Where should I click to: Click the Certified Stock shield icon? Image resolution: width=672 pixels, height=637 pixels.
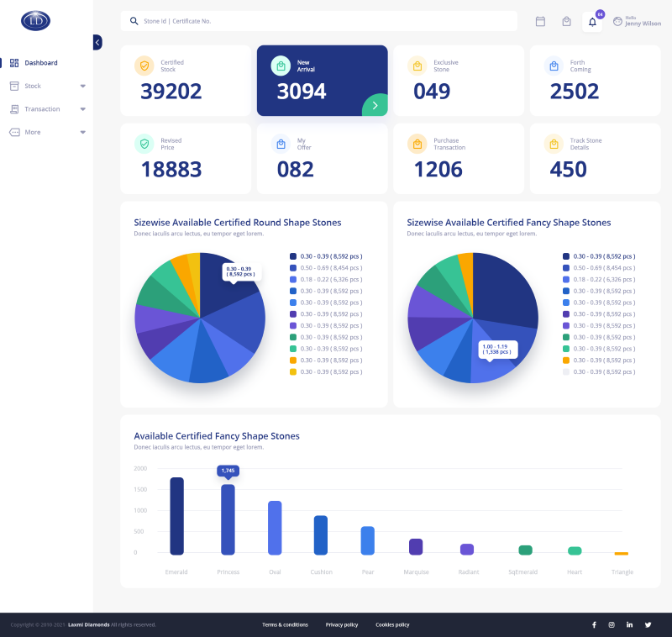[x=144, y=66]
